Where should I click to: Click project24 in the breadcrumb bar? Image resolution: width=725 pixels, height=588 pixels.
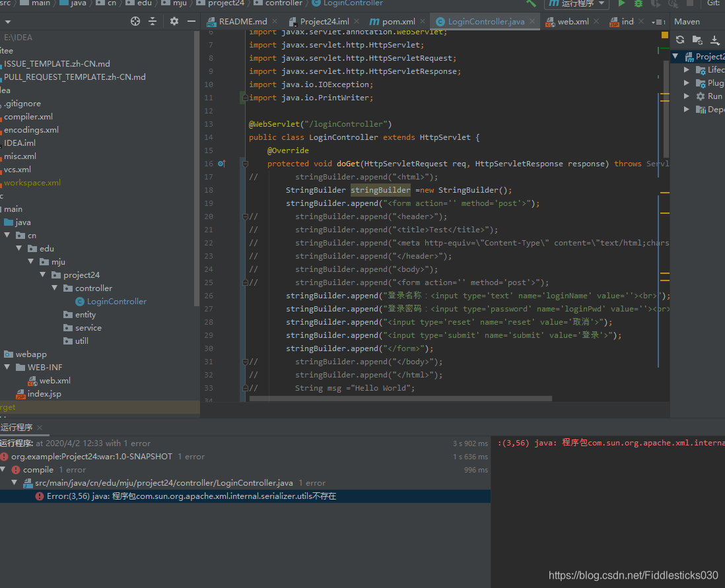tap(221, 3)
